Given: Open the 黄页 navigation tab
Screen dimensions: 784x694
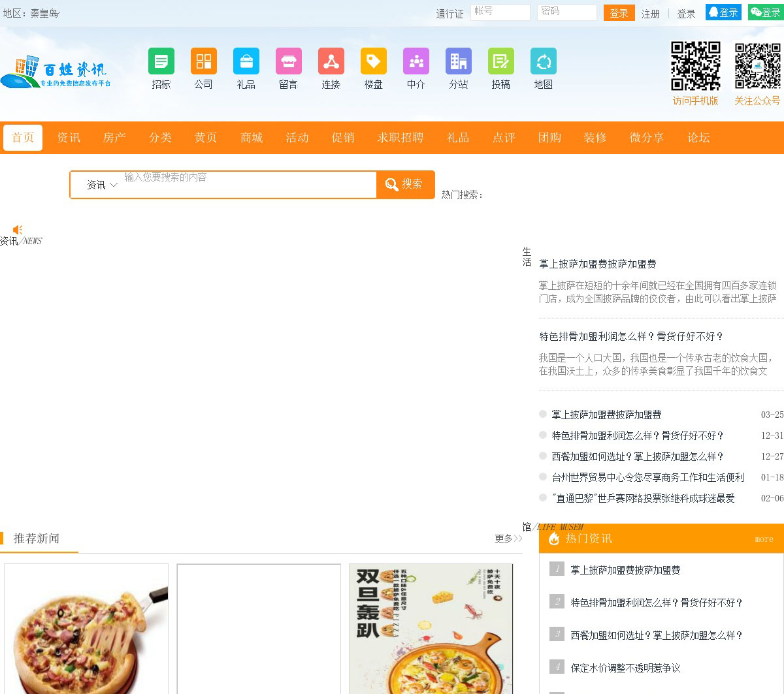Looking at the screenshot, I should 206,138.
